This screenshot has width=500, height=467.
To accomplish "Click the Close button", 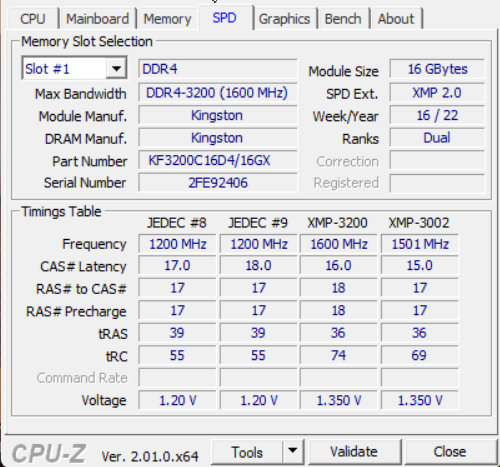I will 450,452.
